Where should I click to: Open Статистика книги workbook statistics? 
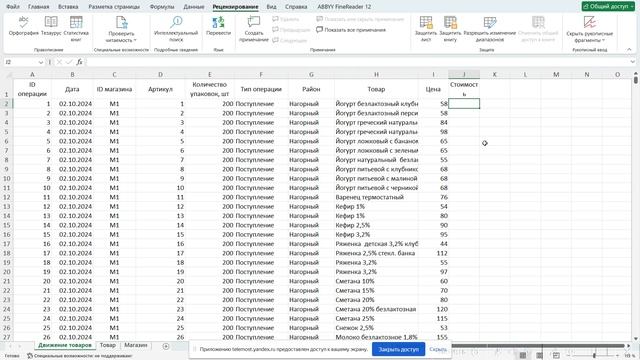76,29
